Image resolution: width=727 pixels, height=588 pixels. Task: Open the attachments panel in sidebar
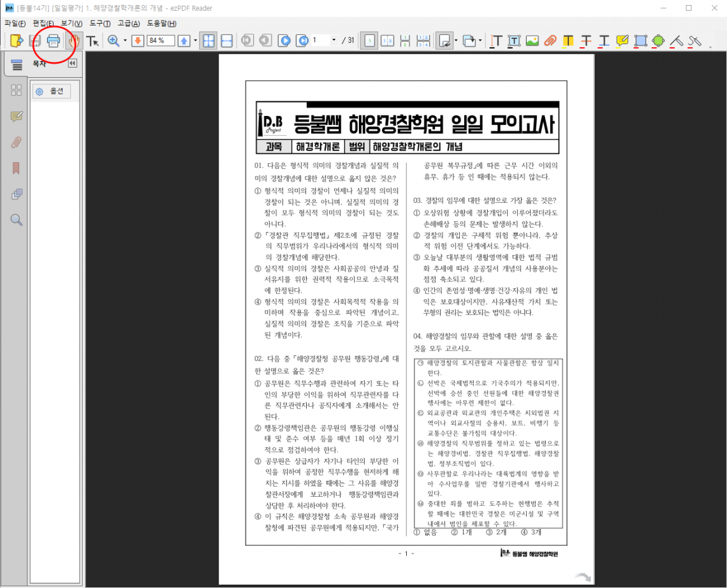click(x=16, y=142)
